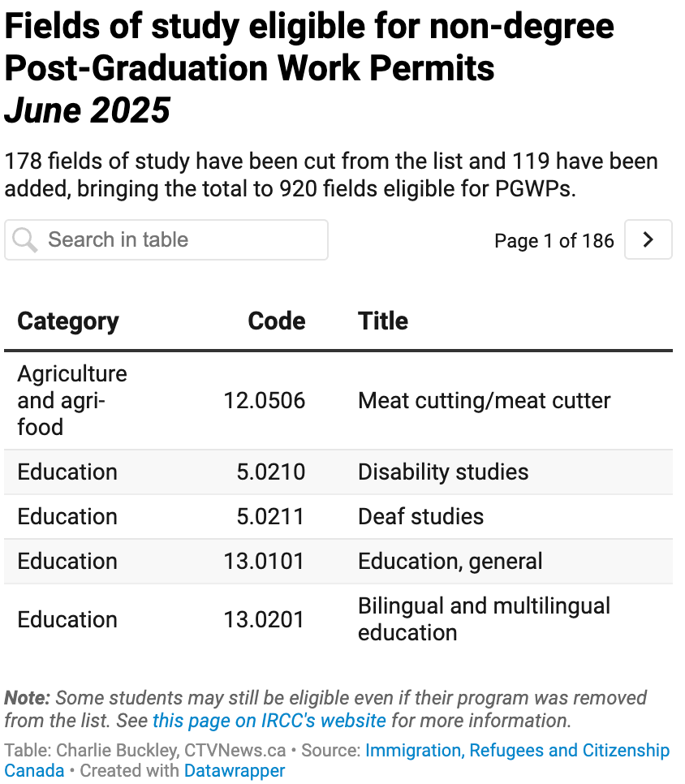Go to next table page arrow
The image size is (685, 784).
(648, 239)
